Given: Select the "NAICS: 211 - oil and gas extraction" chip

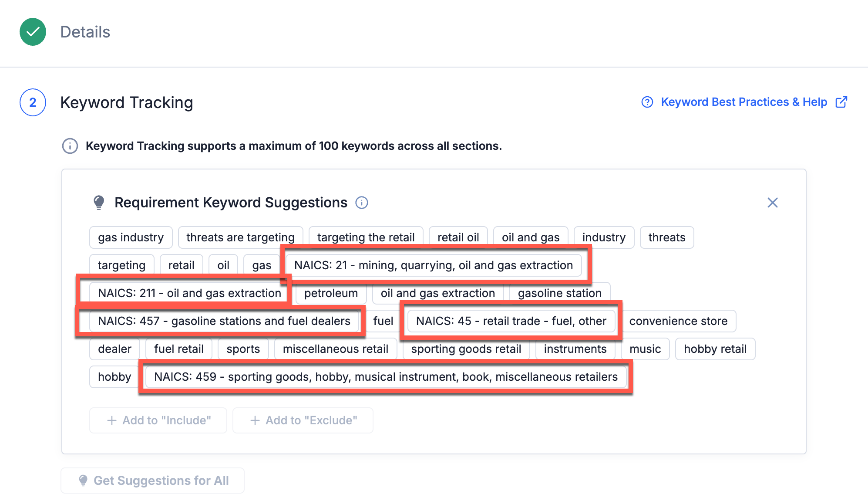Looking at the screenshot, I should point(189,293).
